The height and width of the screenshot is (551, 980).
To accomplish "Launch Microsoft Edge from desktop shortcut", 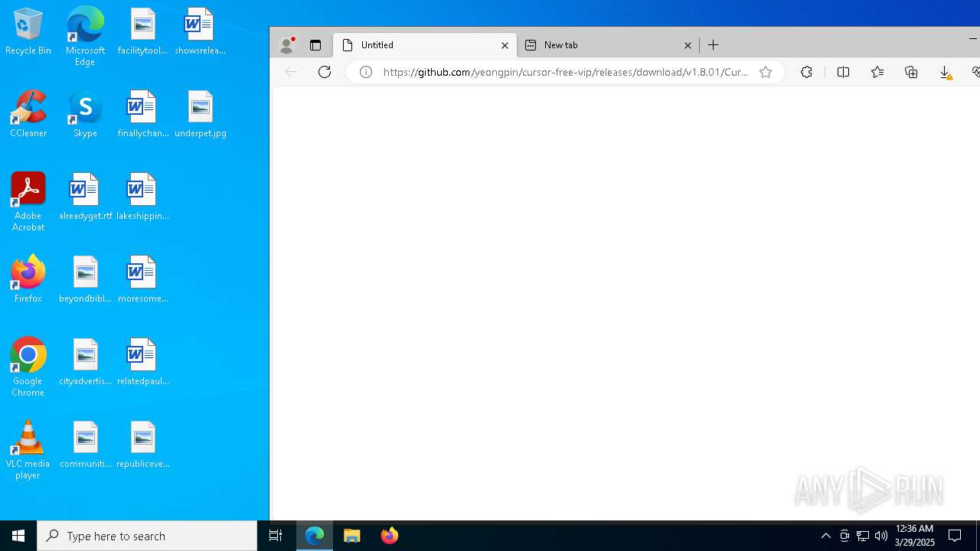I will pos(85,36).
